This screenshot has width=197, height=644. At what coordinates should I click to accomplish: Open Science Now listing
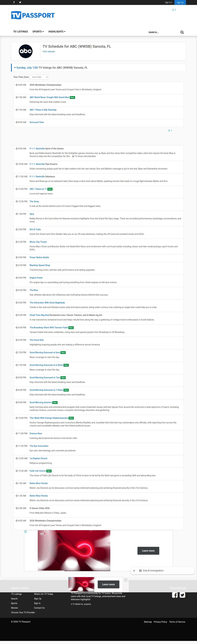[x=36, y=433]
